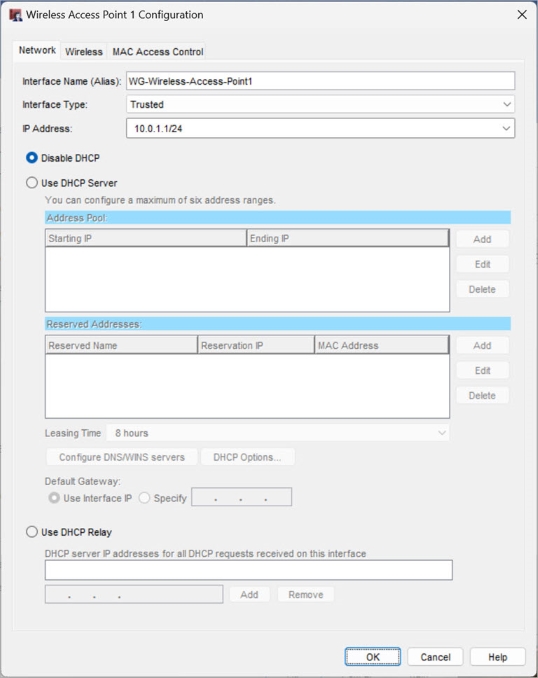
Task: Open the Wireless tab
Action: click(x=83, y=52)
